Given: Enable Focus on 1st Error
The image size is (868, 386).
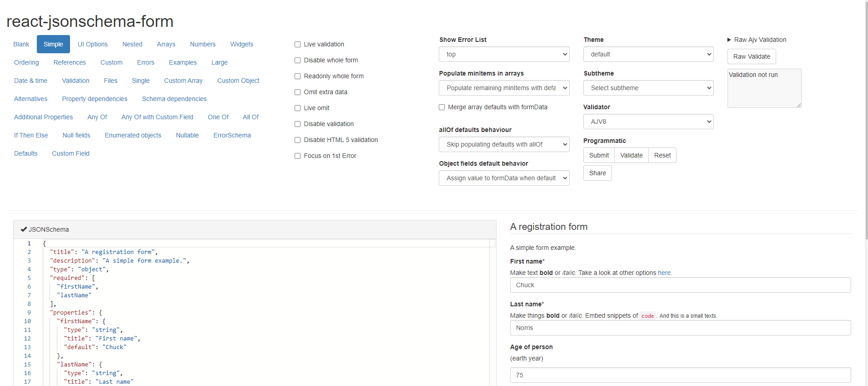Looking at the screenshot, I should coord(297,156).
